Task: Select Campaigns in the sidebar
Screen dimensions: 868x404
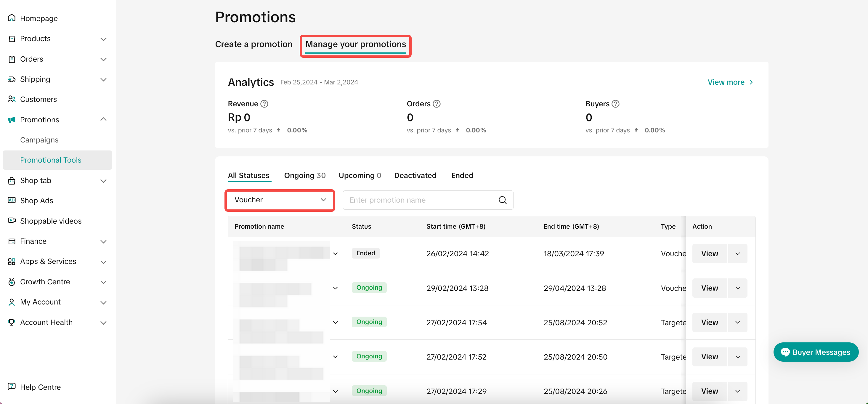Action: [39, 140]
